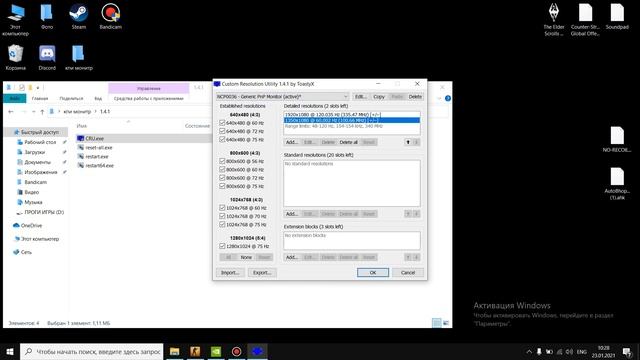The image size is (640, 360).
Task: Select the NO-RECOIL file on desktop
Action: coord(617,139)
